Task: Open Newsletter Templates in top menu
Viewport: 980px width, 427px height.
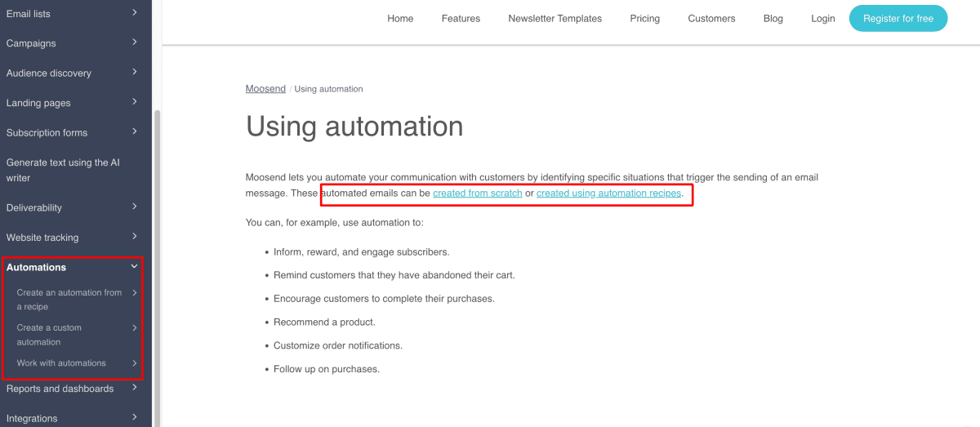Action: click(x=555, y=19)
